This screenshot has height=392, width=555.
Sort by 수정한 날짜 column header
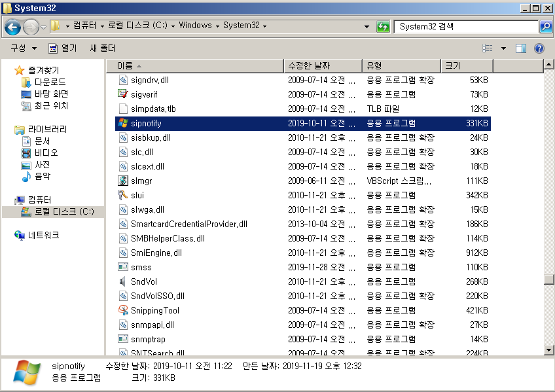[323, 66]
